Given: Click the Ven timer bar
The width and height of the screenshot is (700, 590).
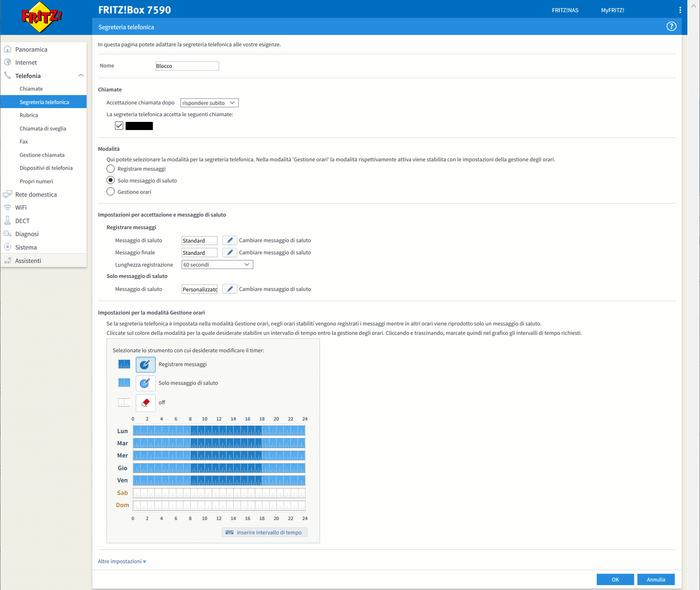Looking at the screenshot, I should (x=219, y=480).
